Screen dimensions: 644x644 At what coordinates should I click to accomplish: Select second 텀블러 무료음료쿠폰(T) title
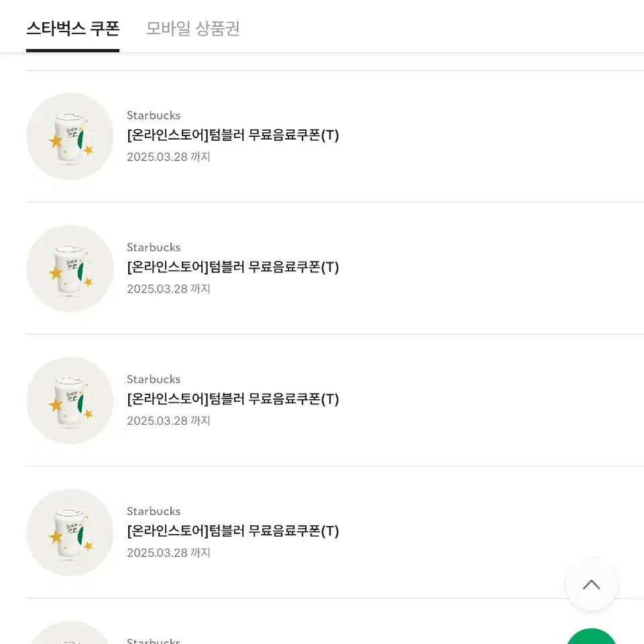pyautogui.click(x=233, y=267)
